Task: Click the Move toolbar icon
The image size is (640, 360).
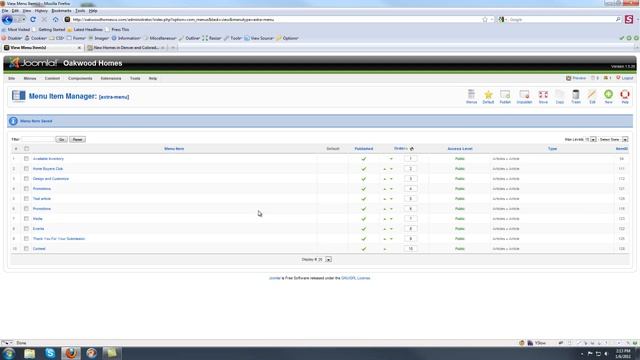Action: coord(543,96)
